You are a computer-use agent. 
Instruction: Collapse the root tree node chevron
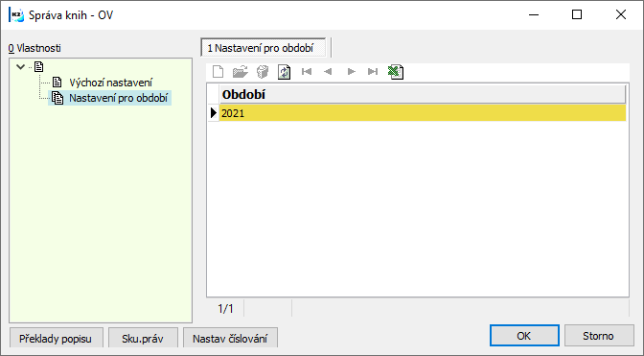click(20, 66)
